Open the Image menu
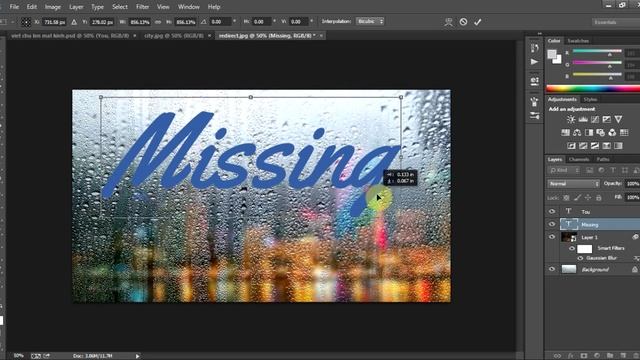Screen dimensions: 640x360 point(53,7)
